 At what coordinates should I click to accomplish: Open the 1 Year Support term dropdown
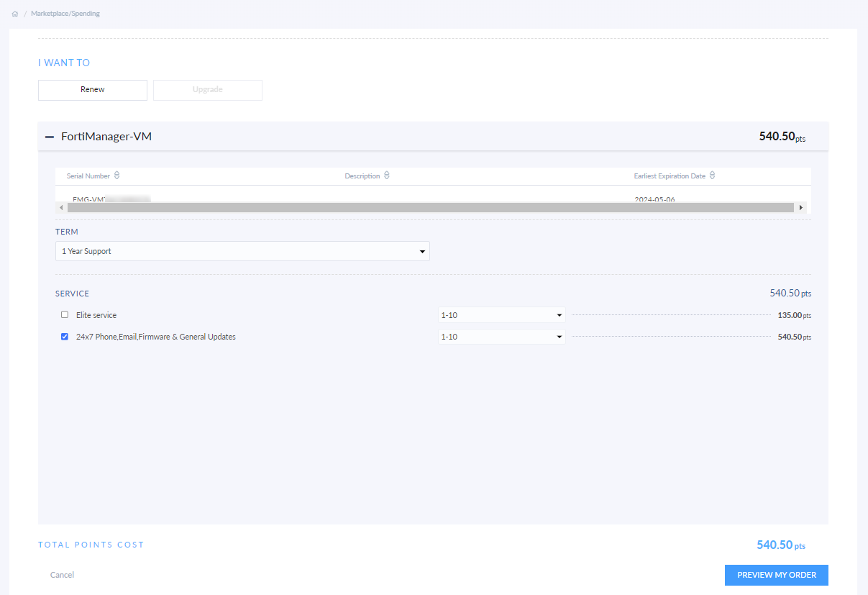coord(242,251)
